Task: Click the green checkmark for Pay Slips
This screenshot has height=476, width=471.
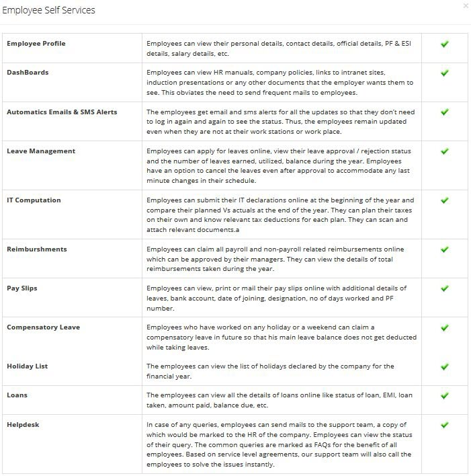Action: pyautogui.click(x=445, y=288)
